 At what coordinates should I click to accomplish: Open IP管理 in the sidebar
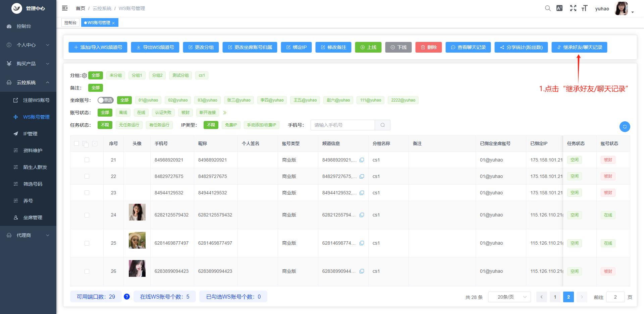[30, 134]
